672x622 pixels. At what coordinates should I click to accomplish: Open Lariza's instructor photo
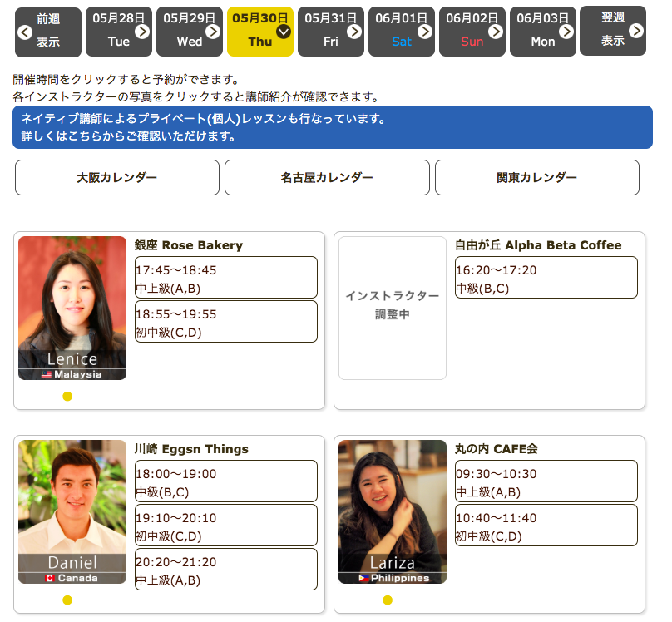coord(393,511)
